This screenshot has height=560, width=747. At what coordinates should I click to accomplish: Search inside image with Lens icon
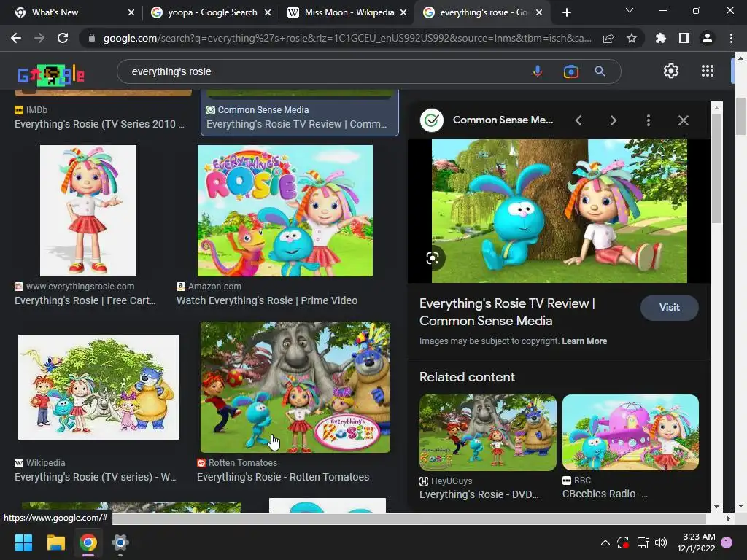433,258
